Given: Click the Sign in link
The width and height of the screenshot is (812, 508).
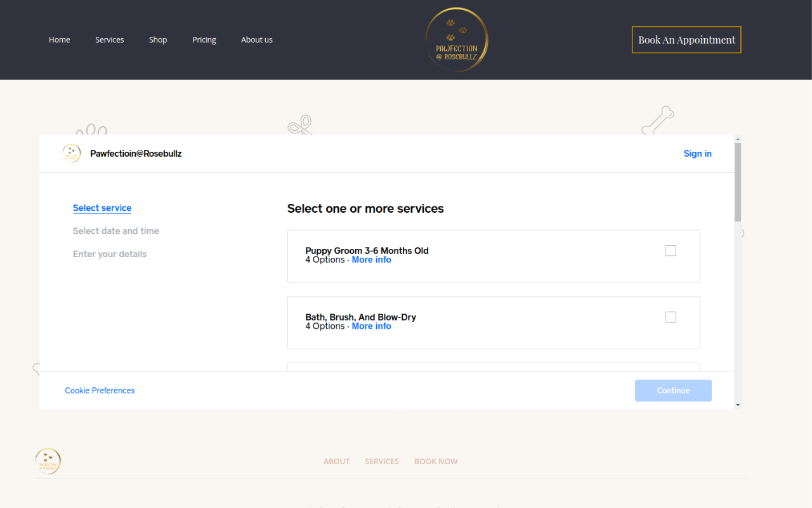Looking at the screenshot, I should tap(697, 154).
